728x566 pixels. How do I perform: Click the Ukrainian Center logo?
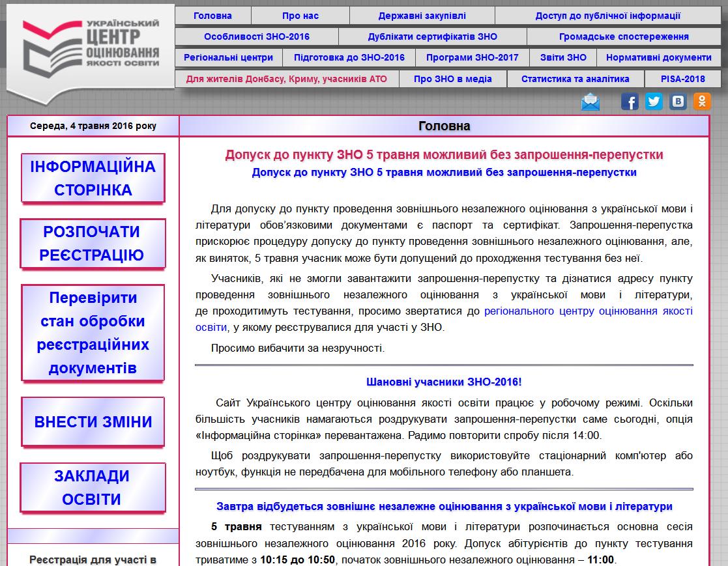coord(91,49)
